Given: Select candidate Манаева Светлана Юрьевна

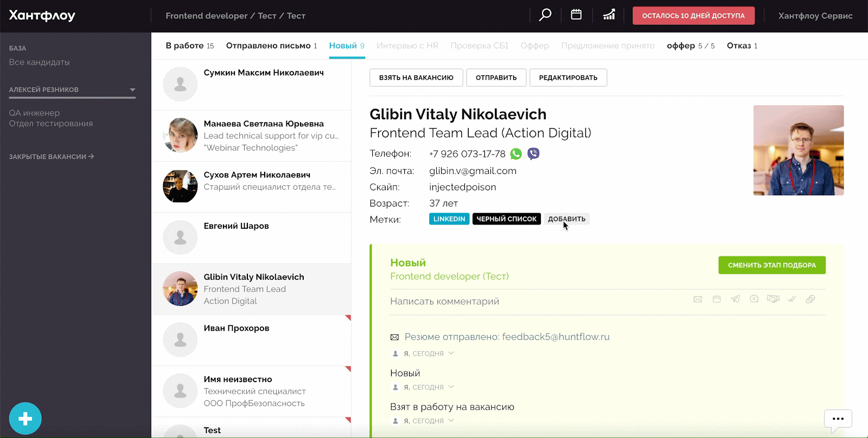Looking at the screenshot, I should point(251,136).
